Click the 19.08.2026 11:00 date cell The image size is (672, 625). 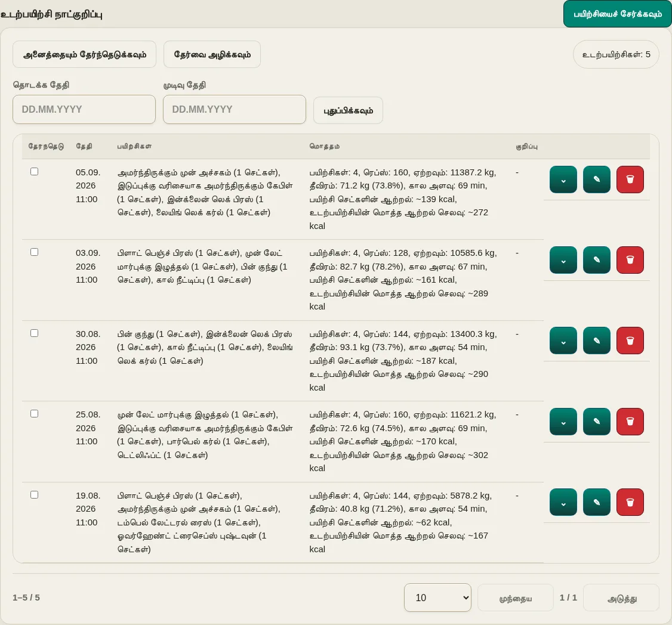(x=88, y=509)
